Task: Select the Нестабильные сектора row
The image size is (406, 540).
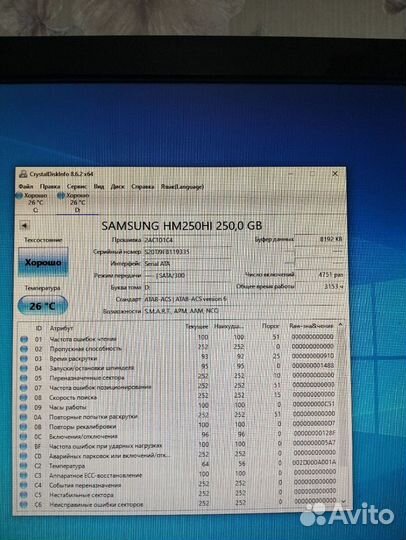Action: click(177, 494)
